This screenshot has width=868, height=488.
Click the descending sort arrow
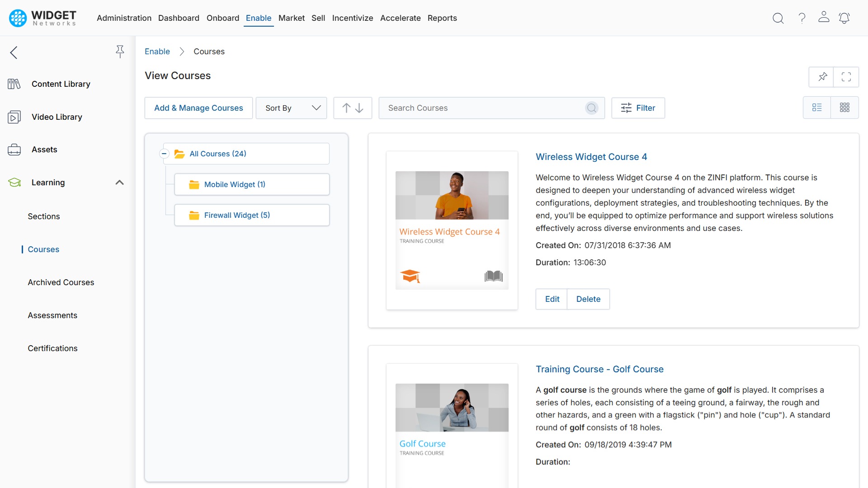(x=359, y=108)
